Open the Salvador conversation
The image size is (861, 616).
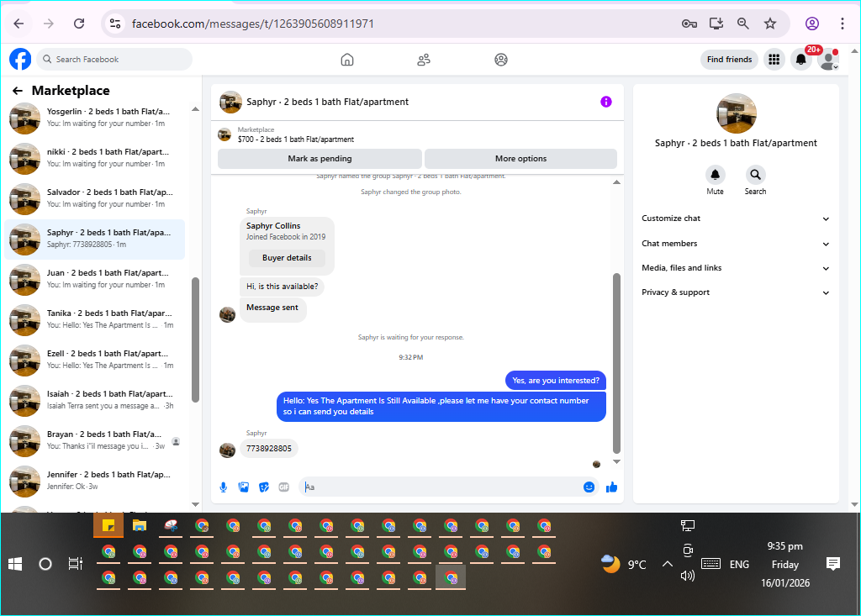[x=94, y=198]
